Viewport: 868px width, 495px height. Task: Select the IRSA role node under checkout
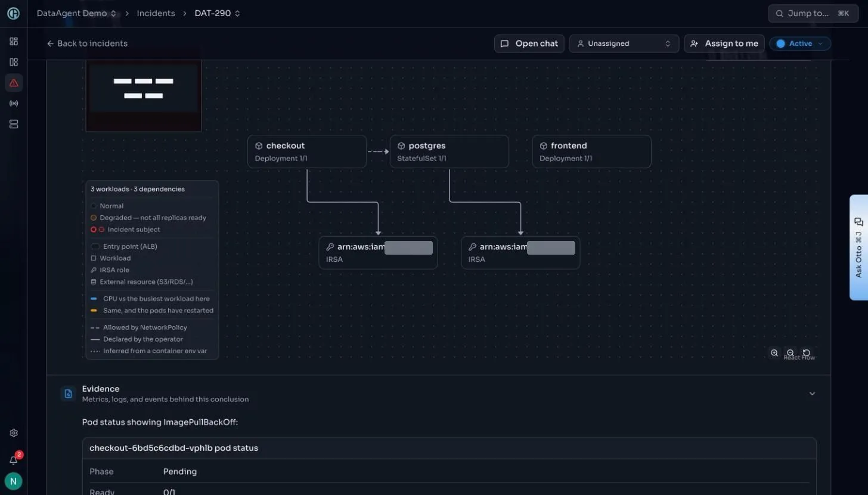[x=378, y=253]
